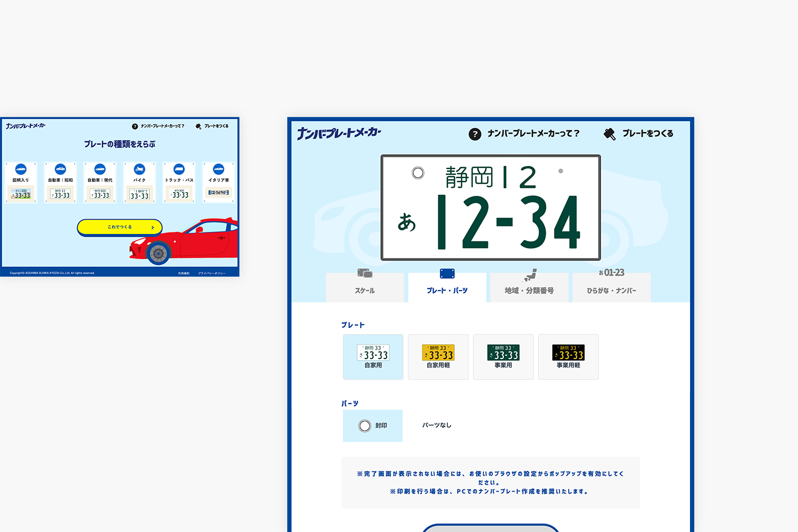Select the 自家用軽 yellow plate option
The height and width of the screenshot is (532, 798).
coord(438,356)
